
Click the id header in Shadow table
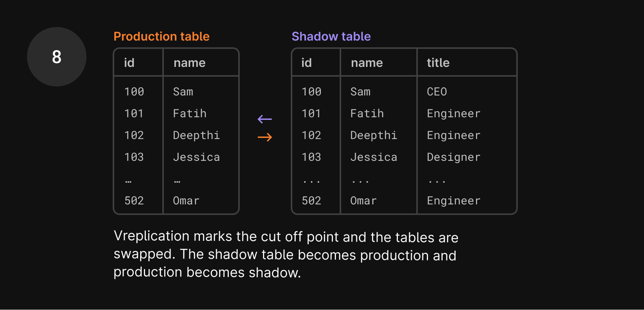pyautogui.click(x=307, y=63)
